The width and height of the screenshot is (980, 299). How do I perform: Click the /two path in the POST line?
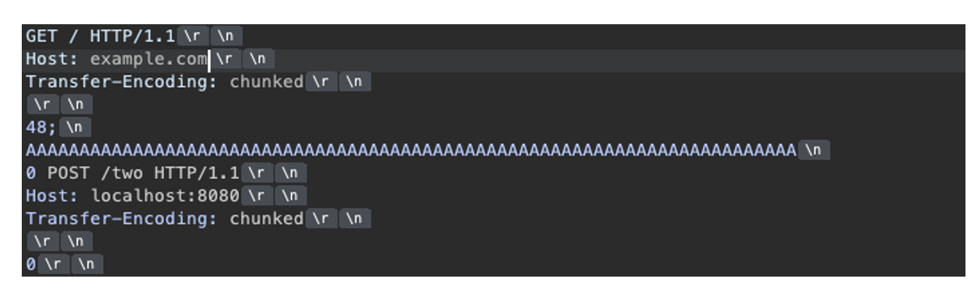click(x=122, y=173)
